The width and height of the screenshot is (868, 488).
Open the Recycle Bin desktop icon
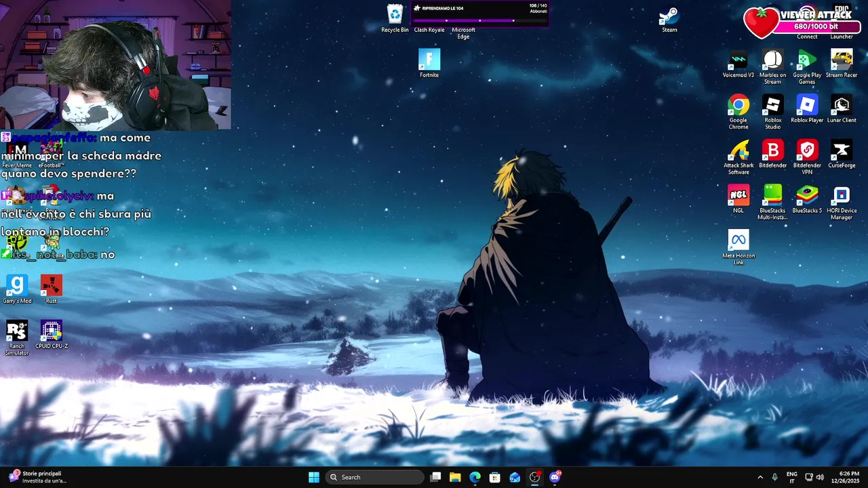point(395,18)
